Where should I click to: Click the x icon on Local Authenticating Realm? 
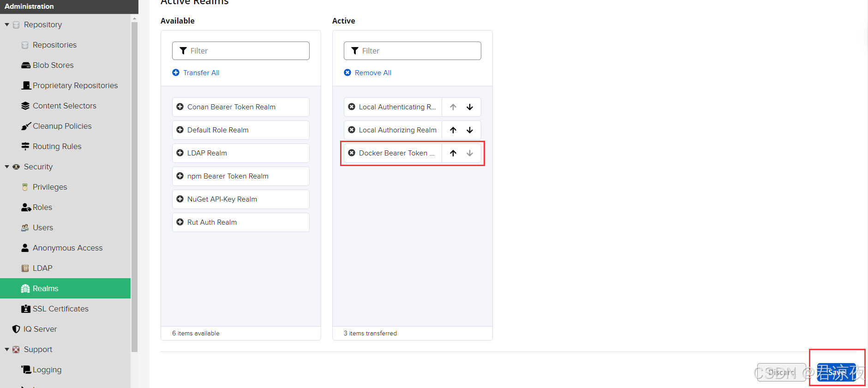pos(352,107)
